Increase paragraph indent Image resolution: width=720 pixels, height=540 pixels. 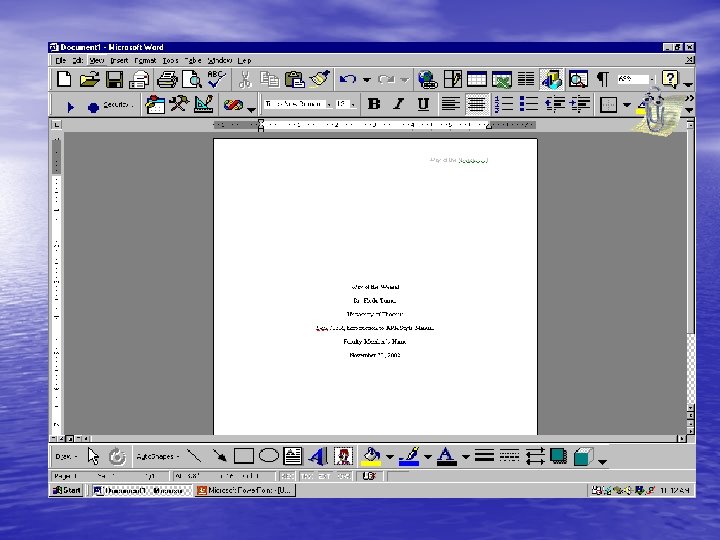tap(579, 104)
